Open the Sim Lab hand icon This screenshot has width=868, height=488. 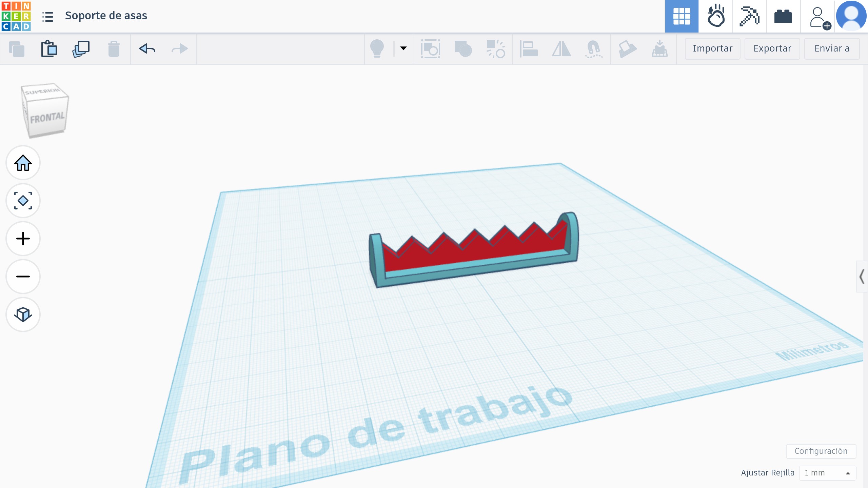pos(715,16)
